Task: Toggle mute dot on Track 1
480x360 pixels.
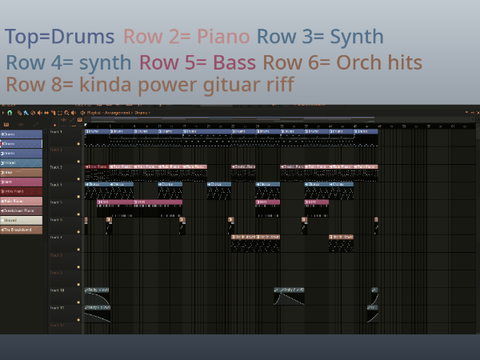Action: pyautogui.click(x=79, y=144)
